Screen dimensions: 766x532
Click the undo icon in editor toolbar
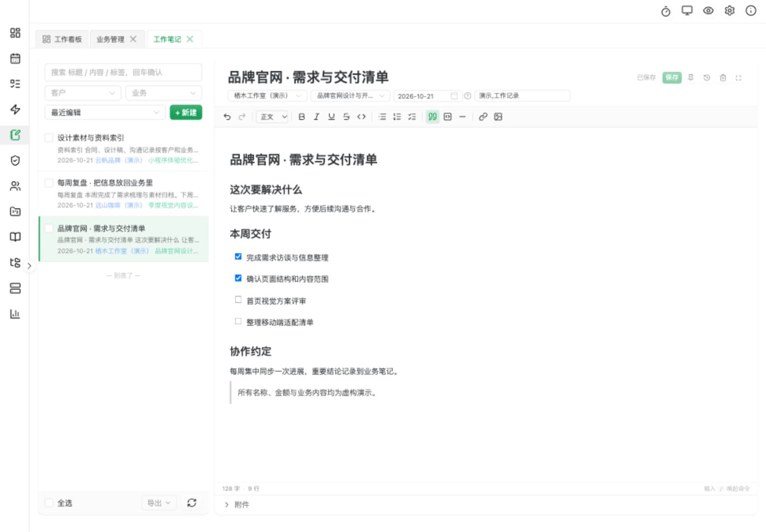tap(227, 117)
